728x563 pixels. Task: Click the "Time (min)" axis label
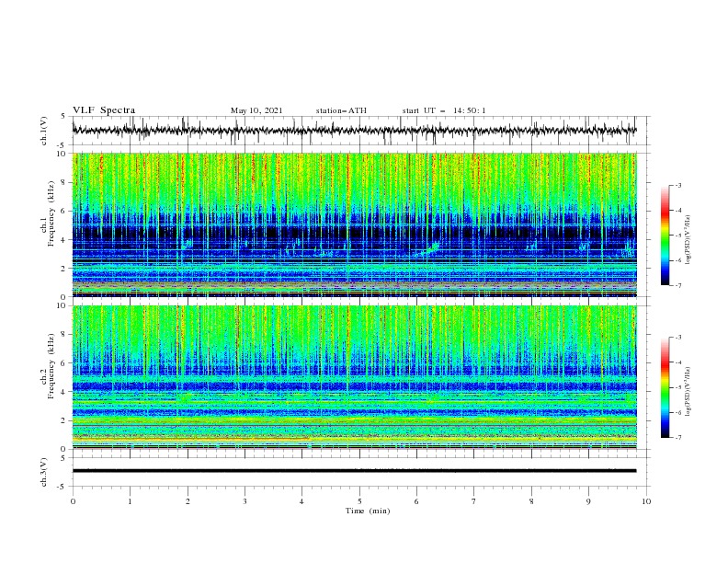[368, 511]
